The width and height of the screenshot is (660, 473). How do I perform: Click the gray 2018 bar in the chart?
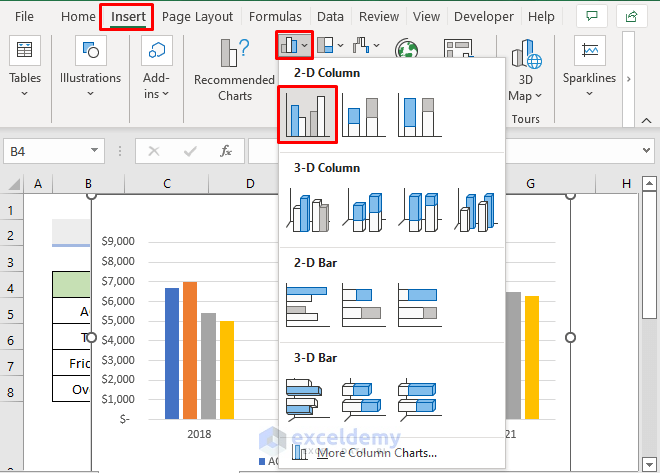[208, 366]
